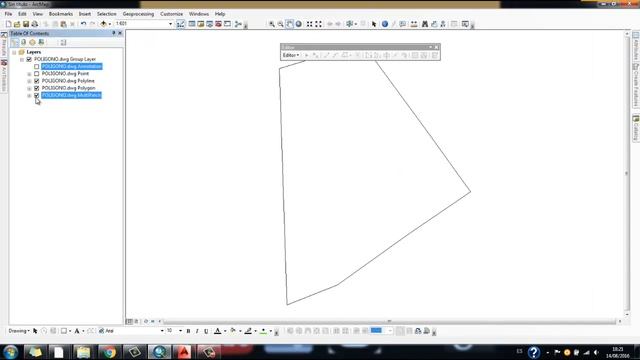Expand POLIGONO.dwg Point layer node

coord(29,74)
